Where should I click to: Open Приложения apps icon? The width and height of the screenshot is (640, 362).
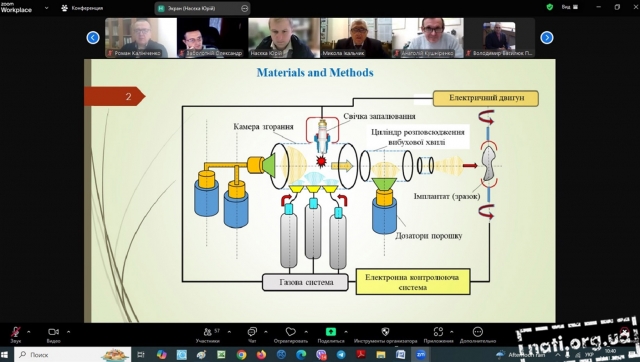click(x=438, y=331)
